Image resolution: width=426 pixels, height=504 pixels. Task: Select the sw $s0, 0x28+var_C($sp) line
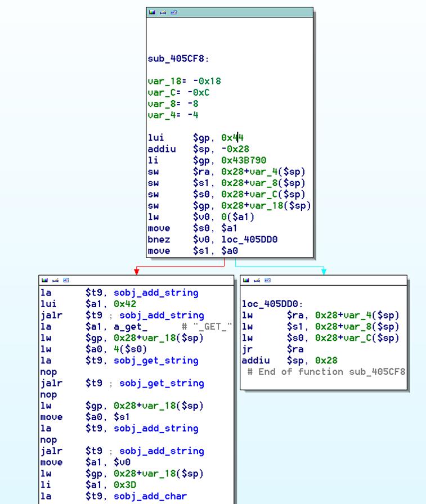226,195
